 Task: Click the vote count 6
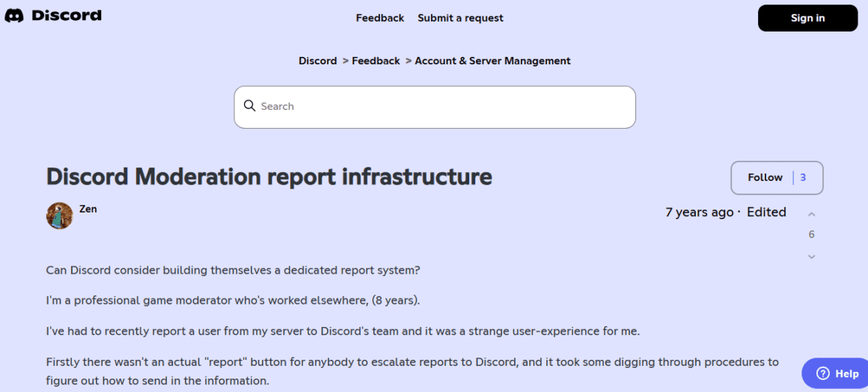812,235
